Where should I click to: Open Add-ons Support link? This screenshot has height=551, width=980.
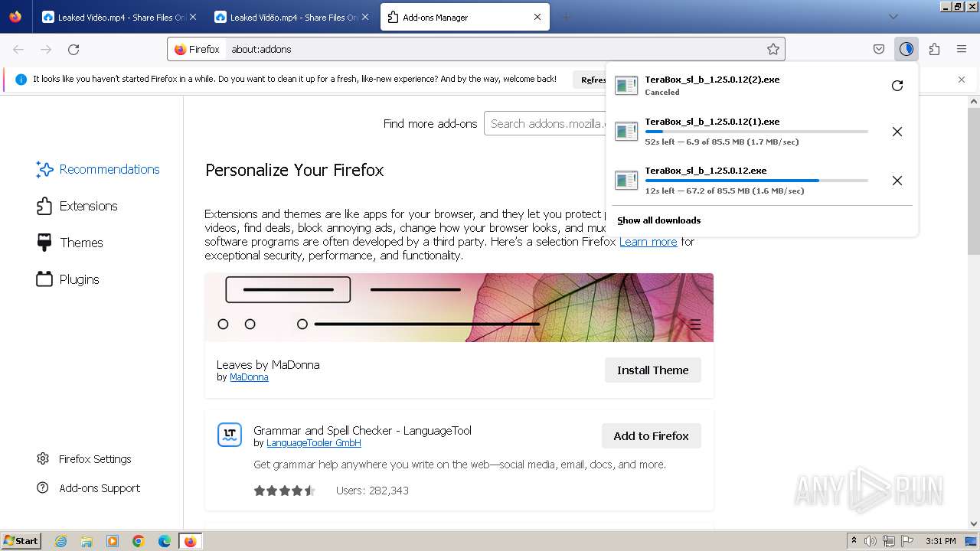pyautogui.click(x=89, y=488)
